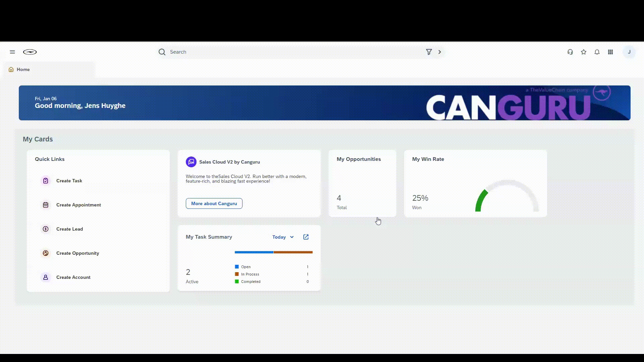Open user profile avatar J
The width and height of the screenshot is (644, 362).
pyautogui.click(x=629, y=52)
